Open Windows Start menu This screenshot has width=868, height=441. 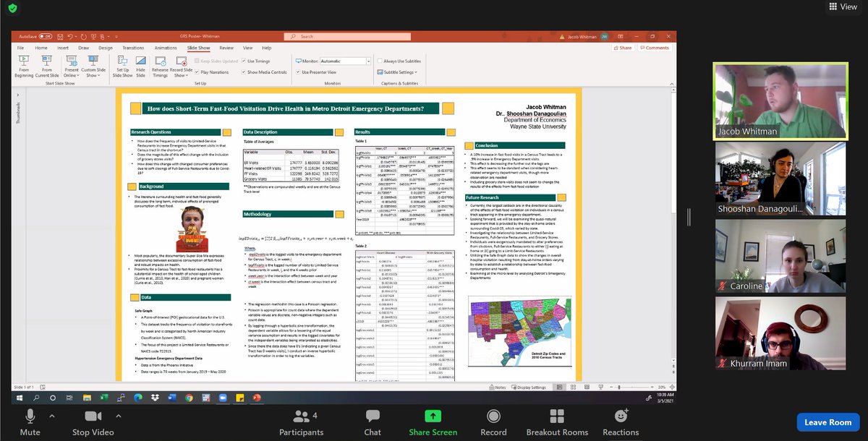20,398
